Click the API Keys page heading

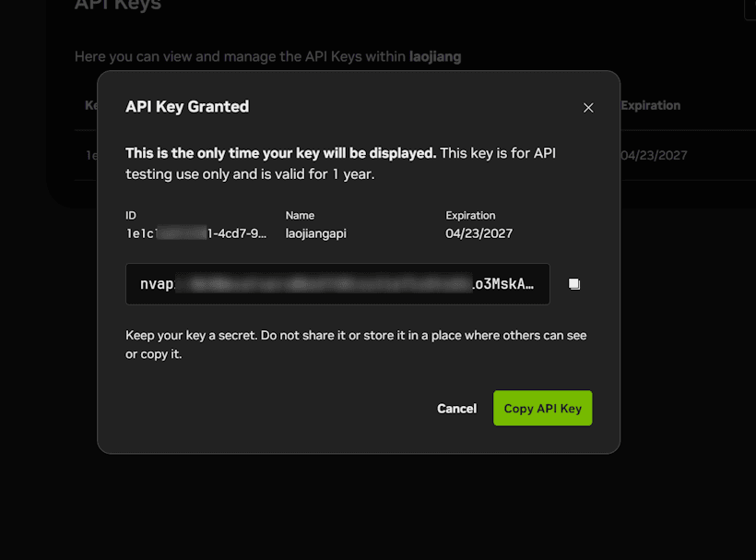click(117, 6)
